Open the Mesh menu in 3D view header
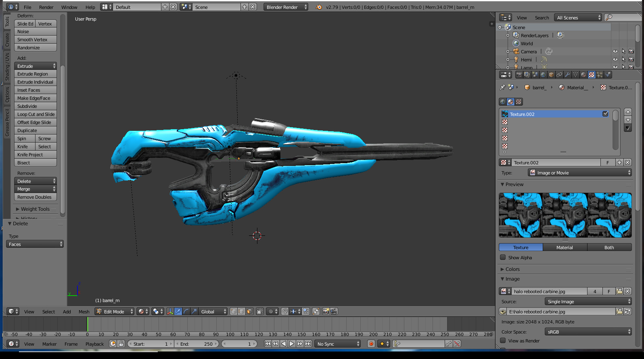Image resolution: width=644 pixels, height=359 pixels. pyautogui.click(x=84, y=311)
